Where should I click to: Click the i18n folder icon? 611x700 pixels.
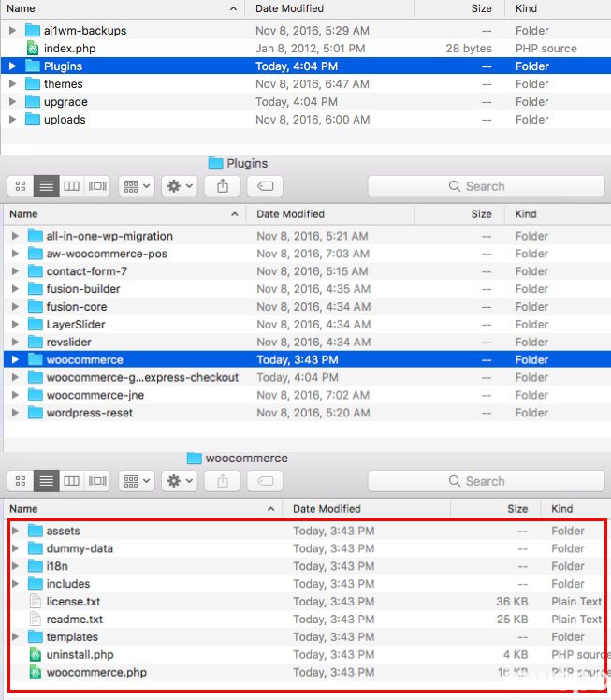pyautogui.click(x=36, y=566)
